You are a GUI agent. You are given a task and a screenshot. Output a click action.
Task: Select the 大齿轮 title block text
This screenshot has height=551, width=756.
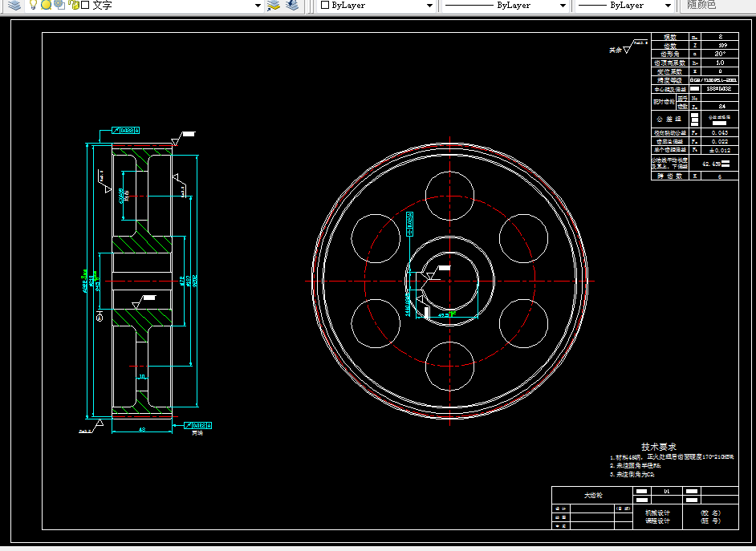coord(593,495)
